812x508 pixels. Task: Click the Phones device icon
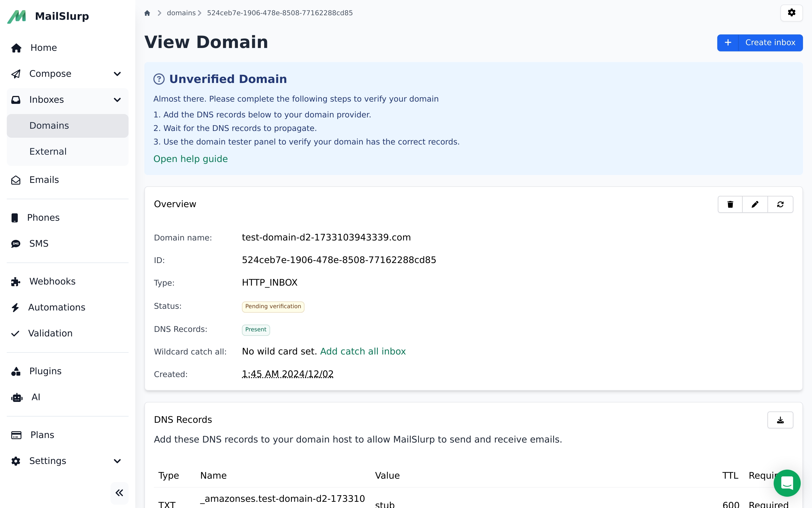coord(15,218)
